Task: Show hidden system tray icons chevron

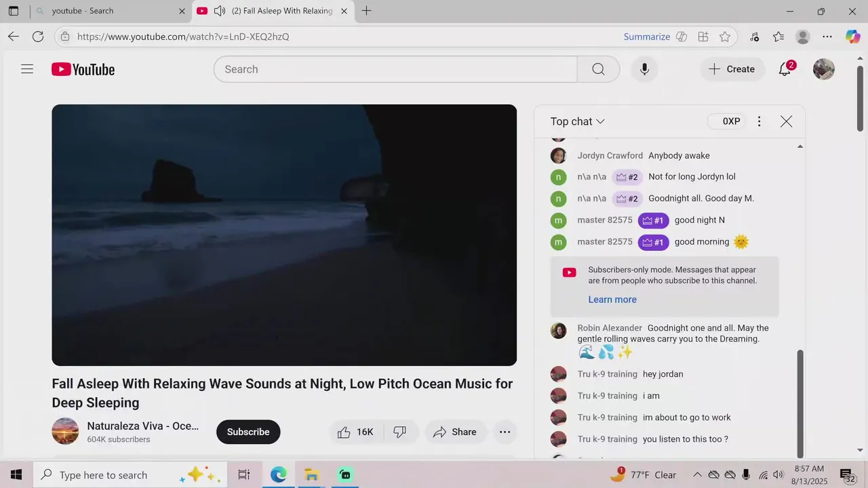Action: point(696,475)
